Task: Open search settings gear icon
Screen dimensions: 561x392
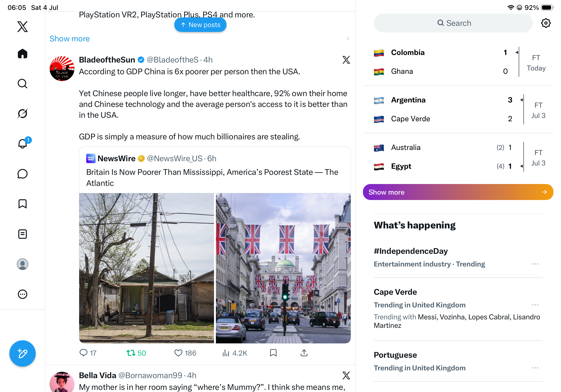Action: (x=545, y=23)
